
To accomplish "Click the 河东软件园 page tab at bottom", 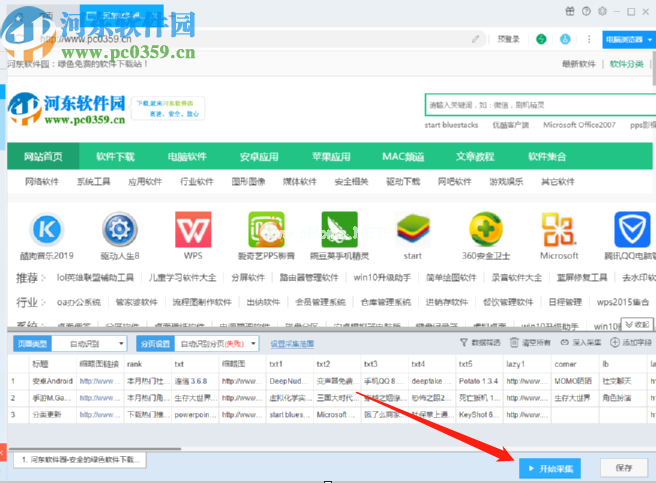I will (x=79, y=460).
